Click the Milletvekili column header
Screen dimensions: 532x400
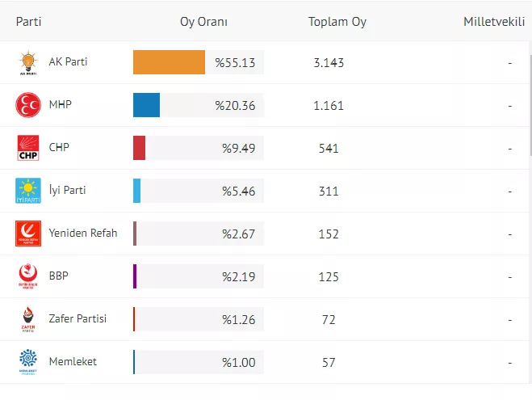click(493, 22)
